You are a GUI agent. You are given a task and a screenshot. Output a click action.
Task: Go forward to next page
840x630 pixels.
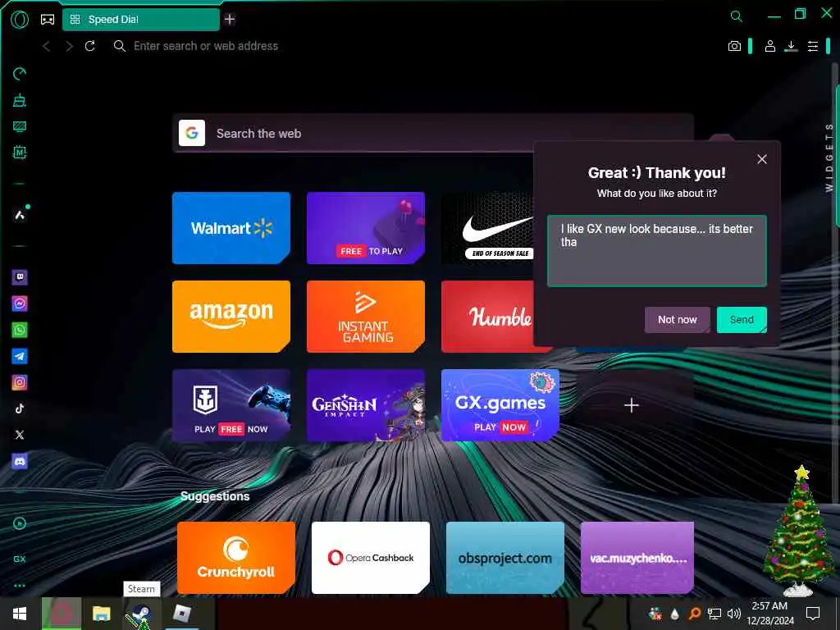pyautogui.click(x=69, y=46)
